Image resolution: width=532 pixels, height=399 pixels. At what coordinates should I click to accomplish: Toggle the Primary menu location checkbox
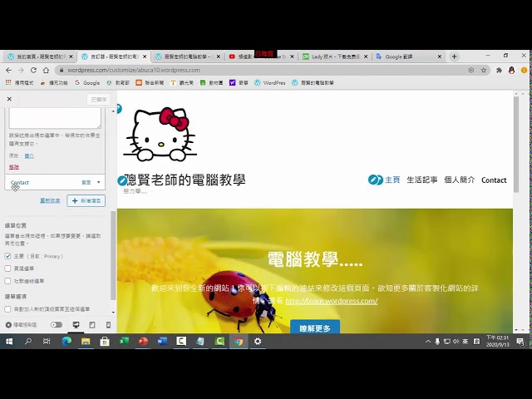click(x=7, y=256)
